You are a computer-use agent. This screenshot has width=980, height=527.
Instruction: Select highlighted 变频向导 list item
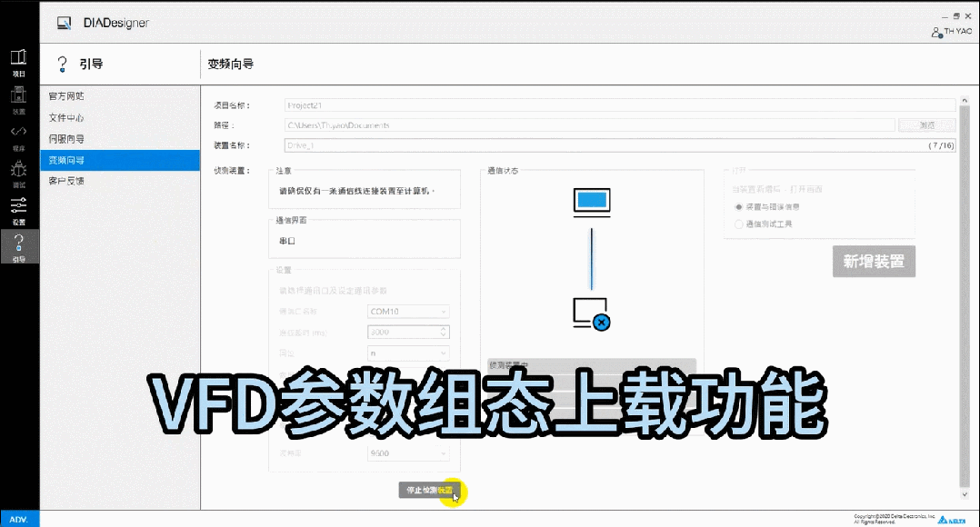point(120,160)
